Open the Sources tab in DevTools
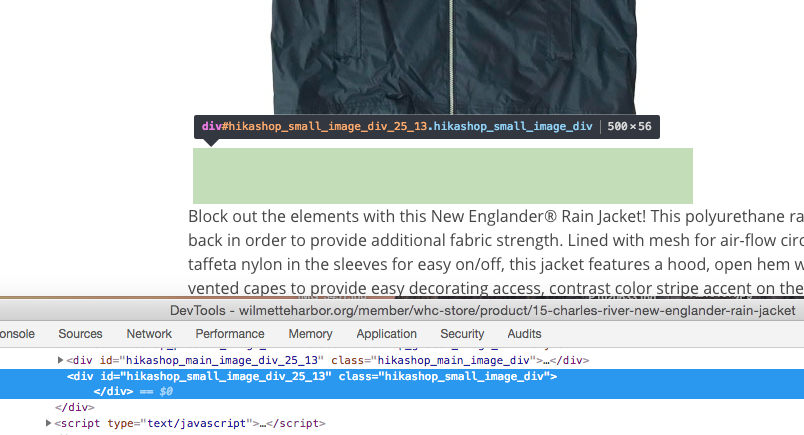804x435 pixels. point(80,334)
